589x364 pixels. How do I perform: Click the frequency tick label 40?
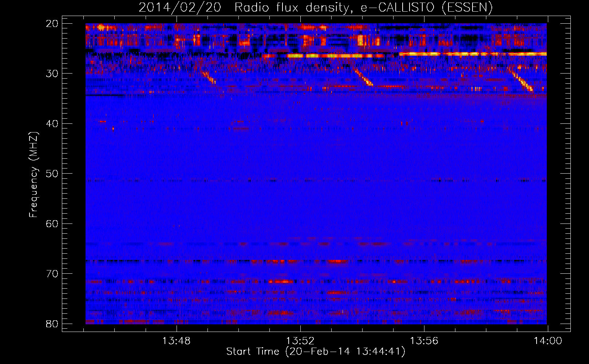(x=52, y=124)
